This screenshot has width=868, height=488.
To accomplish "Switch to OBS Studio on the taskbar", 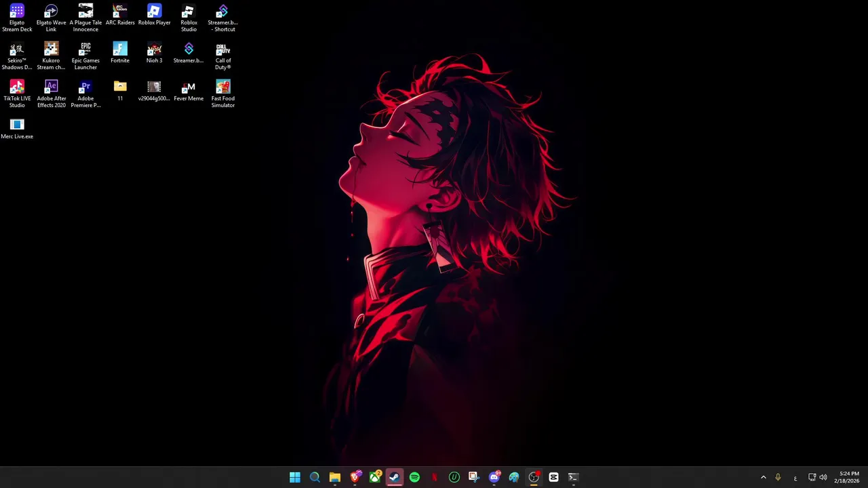I will (x=534, y=477).
